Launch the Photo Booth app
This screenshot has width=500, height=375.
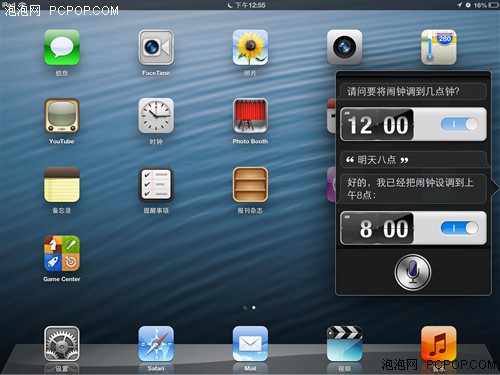click(250, 116)
